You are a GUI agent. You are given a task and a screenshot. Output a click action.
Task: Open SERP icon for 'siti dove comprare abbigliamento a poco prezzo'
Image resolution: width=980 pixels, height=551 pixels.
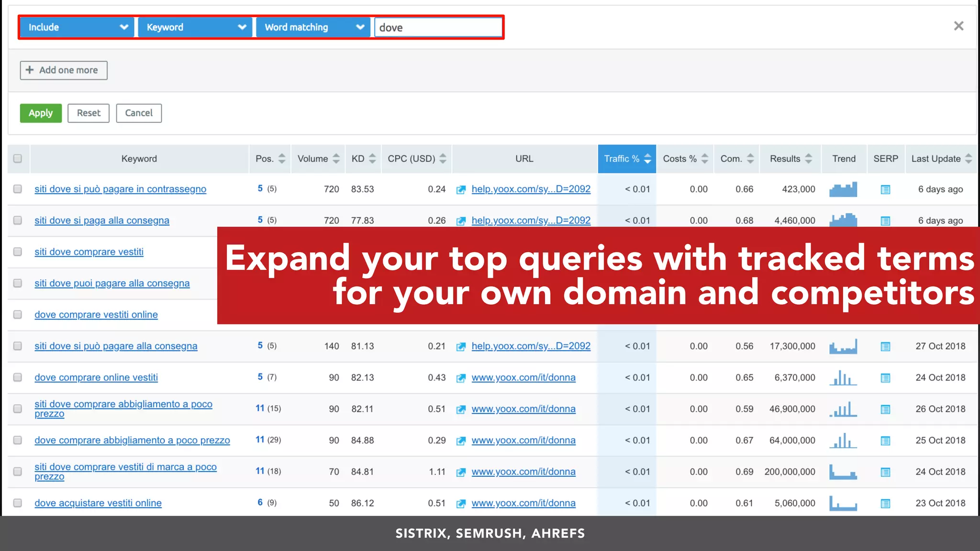coord(885,409)
